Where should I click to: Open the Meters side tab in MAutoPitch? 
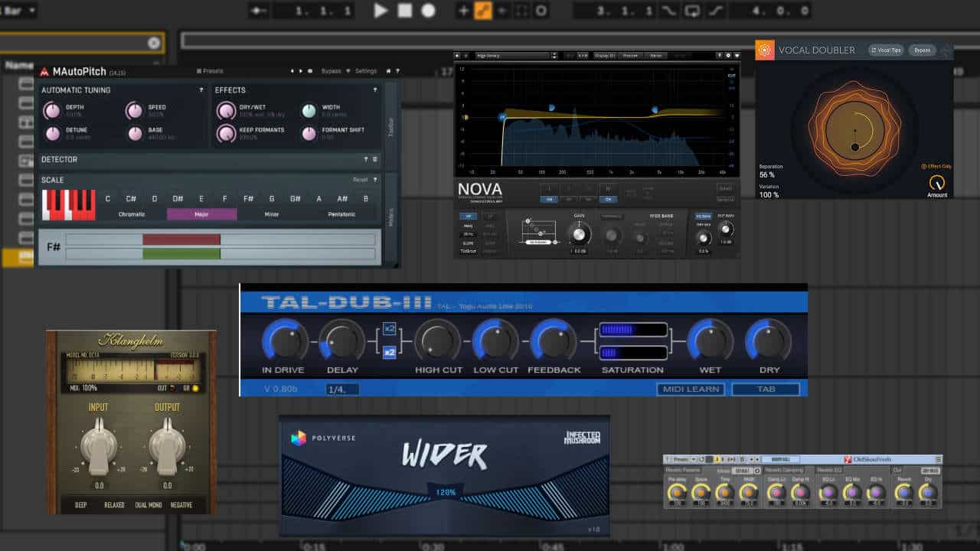tap(391, 218)
